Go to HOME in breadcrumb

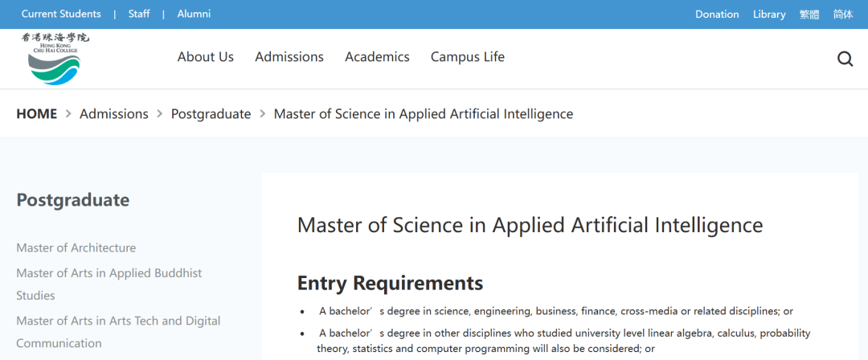click(x=37, y=114)
